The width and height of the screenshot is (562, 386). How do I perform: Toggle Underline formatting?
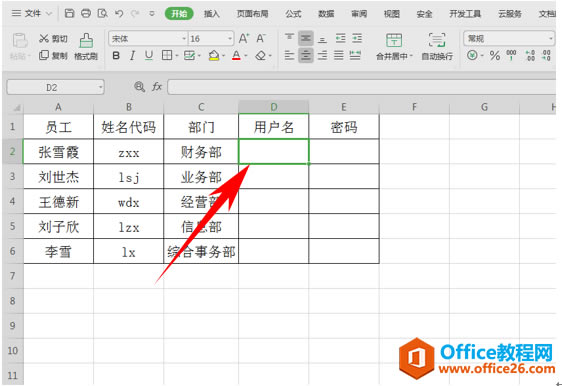pyautogui.click(x=149, y=56)
